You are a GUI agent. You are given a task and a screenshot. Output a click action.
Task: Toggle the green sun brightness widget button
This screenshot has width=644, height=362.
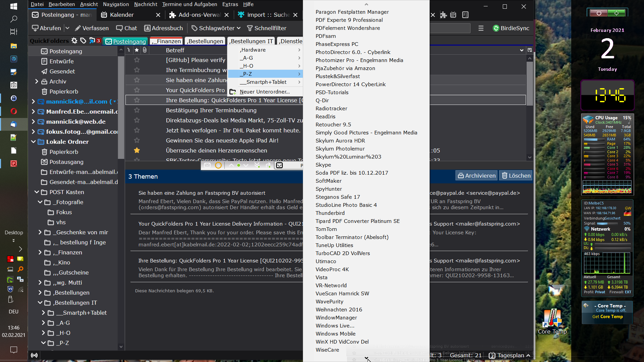pos(616,13)
